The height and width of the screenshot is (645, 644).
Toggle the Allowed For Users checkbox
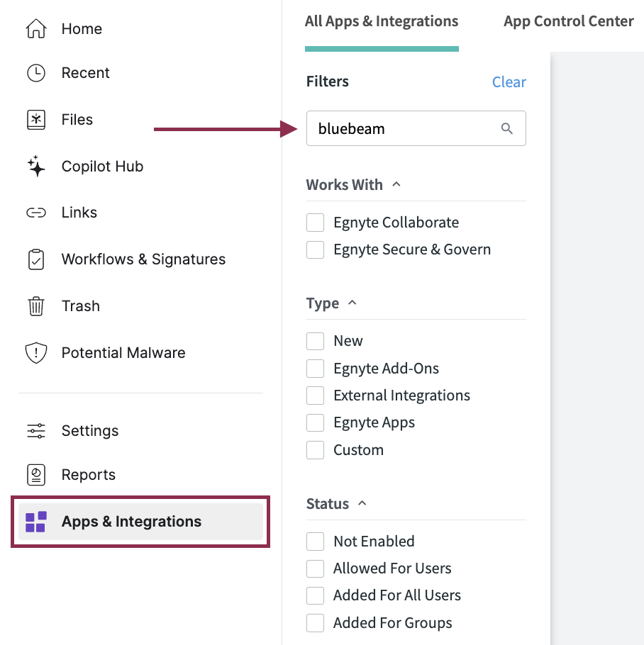(315, 568)
